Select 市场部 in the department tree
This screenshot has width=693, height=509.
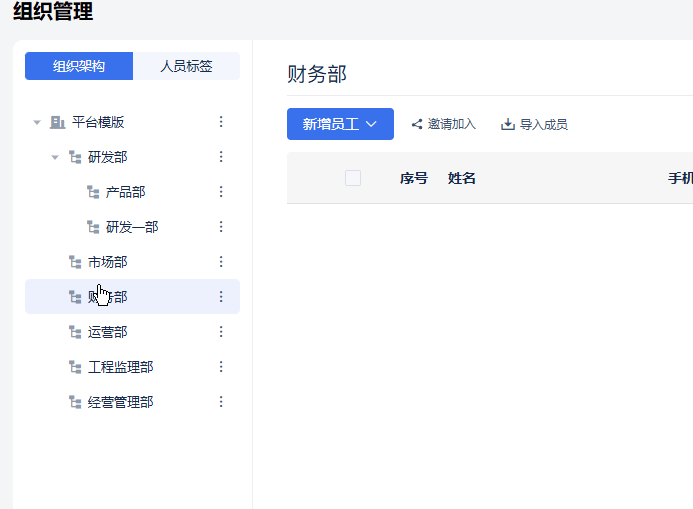(107, 262)
